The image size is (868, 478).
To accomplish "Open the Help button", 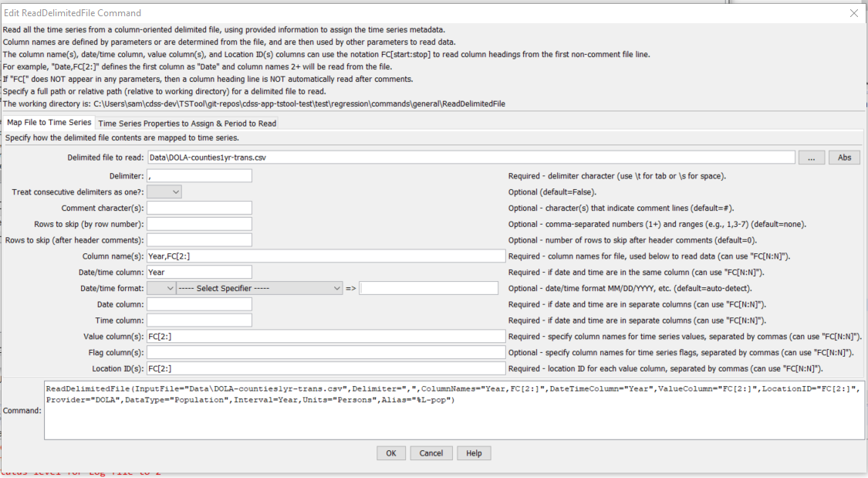I will point(474,453).
